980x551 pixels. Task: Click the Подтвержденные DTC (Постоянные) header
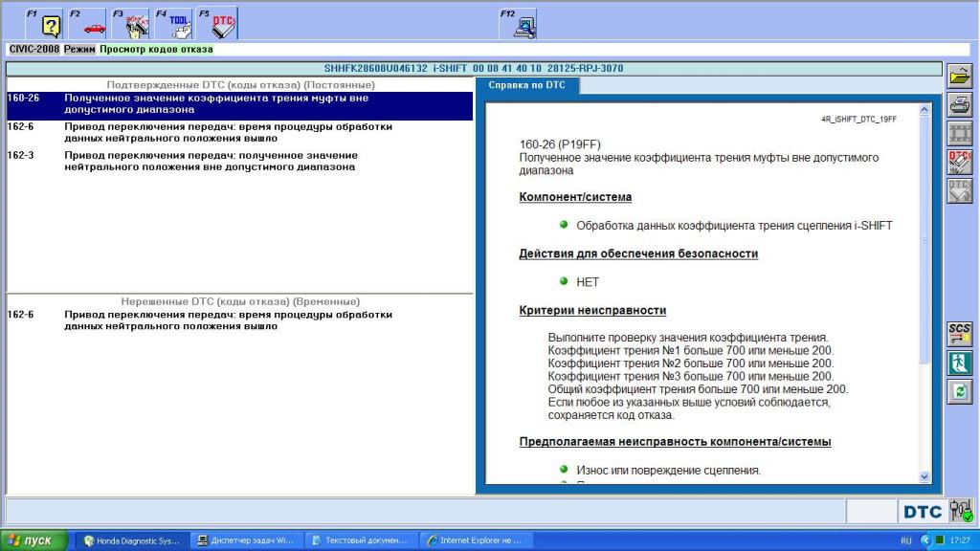point(240,85)
